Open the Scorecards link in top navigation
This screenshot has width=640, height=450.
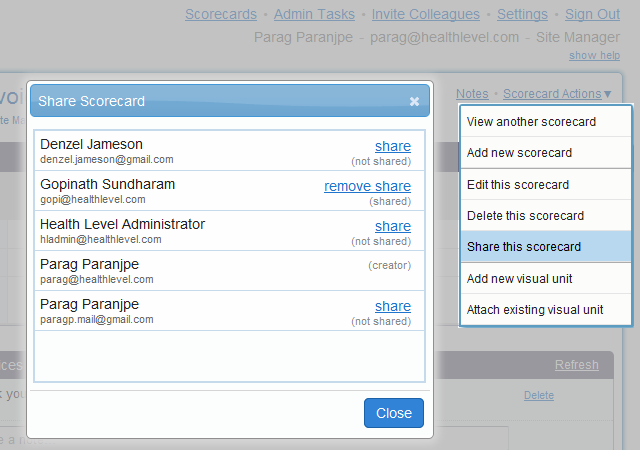coord(221,14)
